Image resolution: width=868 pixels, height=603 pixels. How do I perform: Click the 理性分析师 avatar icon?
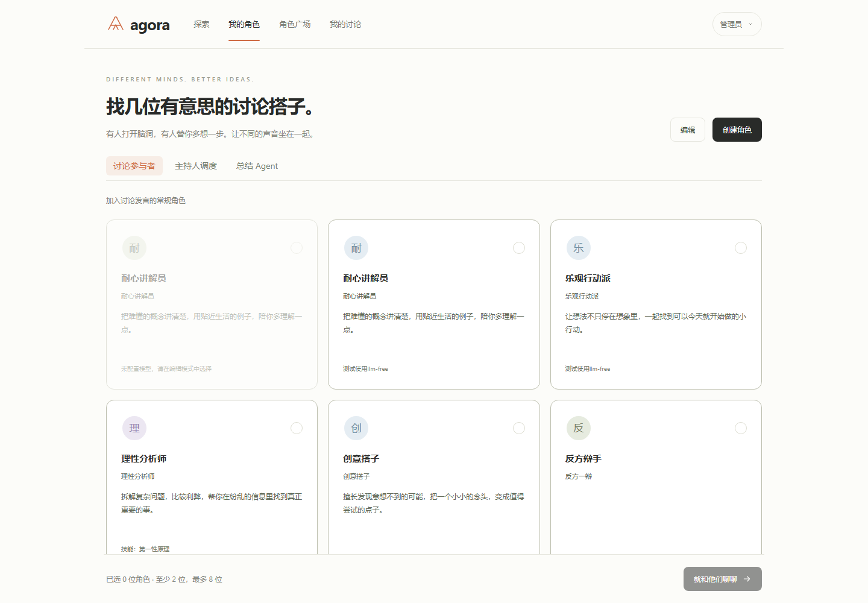click(x=134, y=428)
